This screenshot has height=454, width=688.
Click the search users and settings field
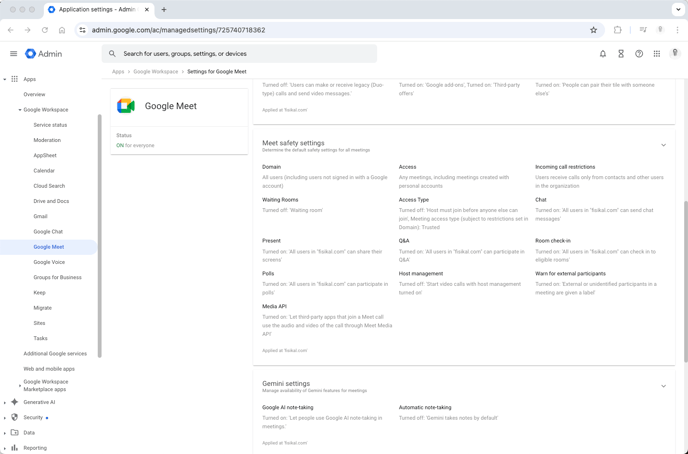tap(239, 54)
